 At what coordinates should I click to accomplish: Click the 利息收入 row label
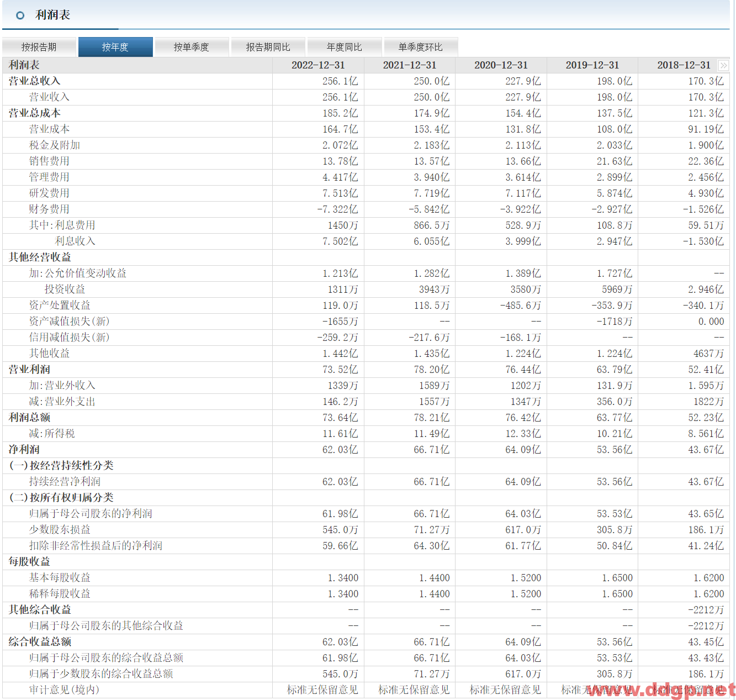(x=75, y=241)
